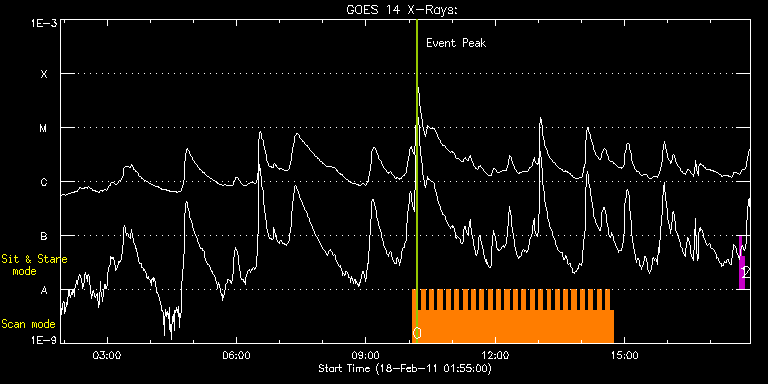Screen dimensions: 768x384
Task: Click the M class axis label
Action: (44, 128)
